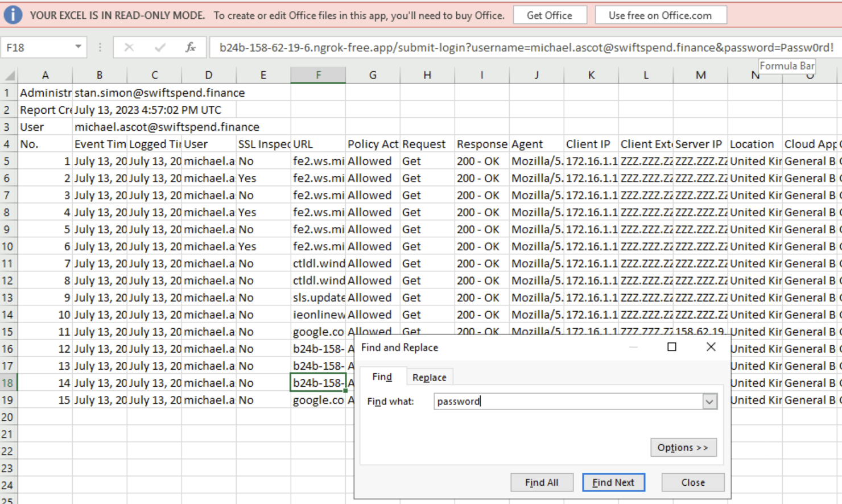
Task: Click Use free on Office.com button
Action: (x=660, y=15)
